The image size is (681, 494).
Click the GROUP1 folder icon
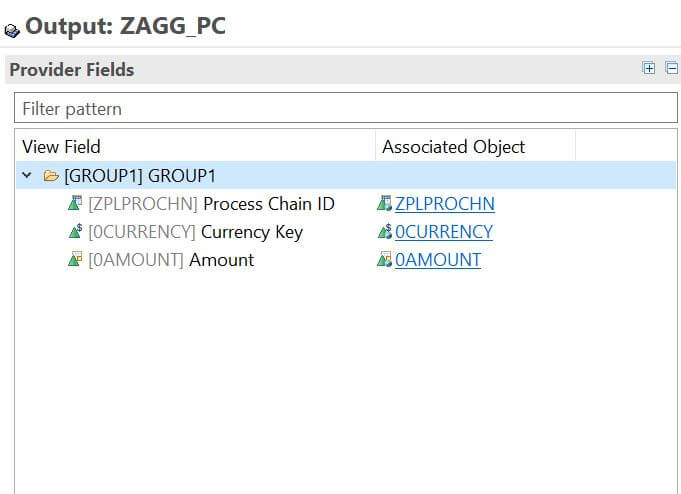tap(51, 176)
